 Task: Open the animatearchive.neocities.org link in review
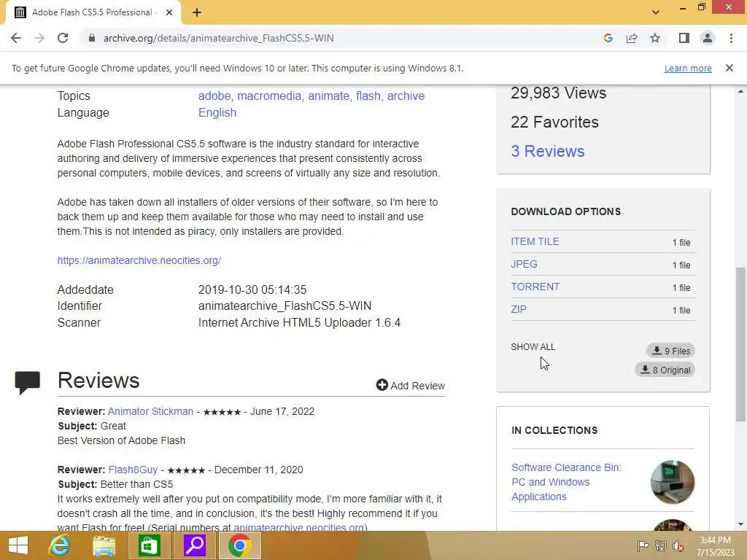[300, 527]
